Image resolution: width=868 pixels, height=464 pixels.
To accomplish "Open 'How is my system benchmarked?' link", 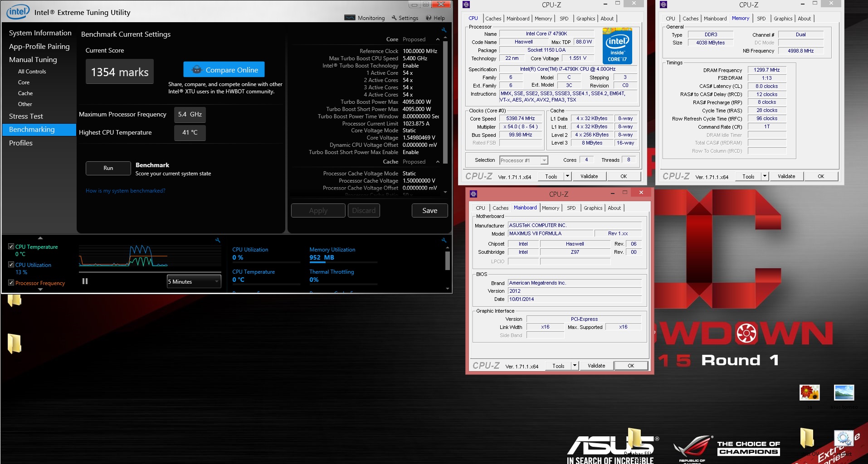I will (x=125, y=191).
